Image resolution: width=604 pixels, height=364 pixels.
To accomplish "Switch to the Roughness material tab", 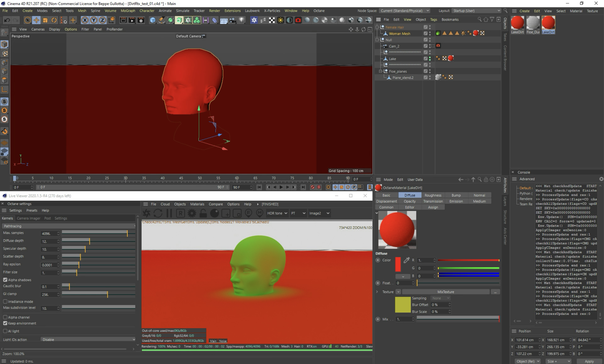I will click(x=433, y=195).
